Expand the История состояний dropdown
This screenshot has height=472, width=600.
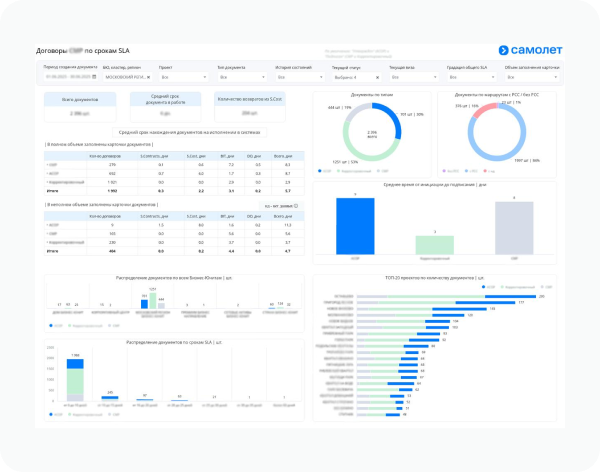click(x=300, y=77)
